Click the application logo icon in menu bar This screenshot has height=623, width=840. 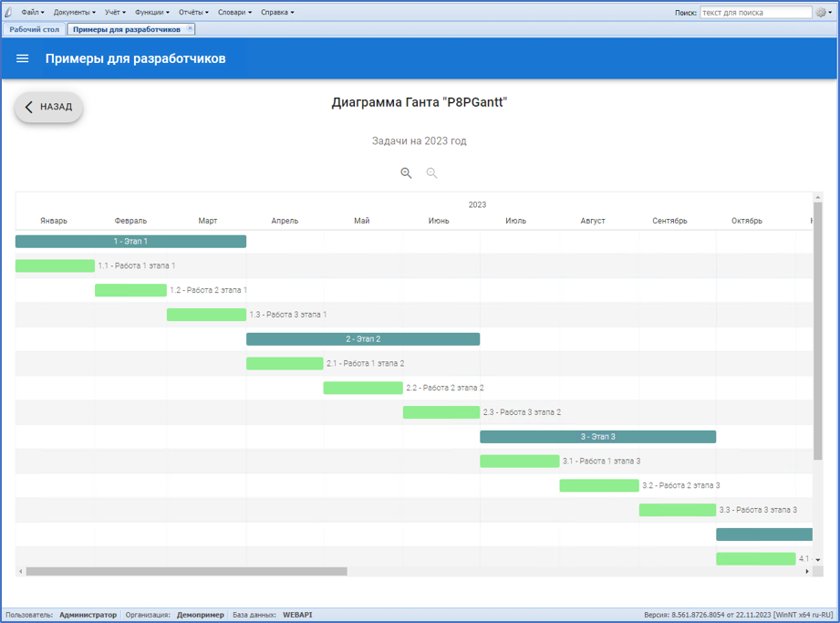pos(9,13)
